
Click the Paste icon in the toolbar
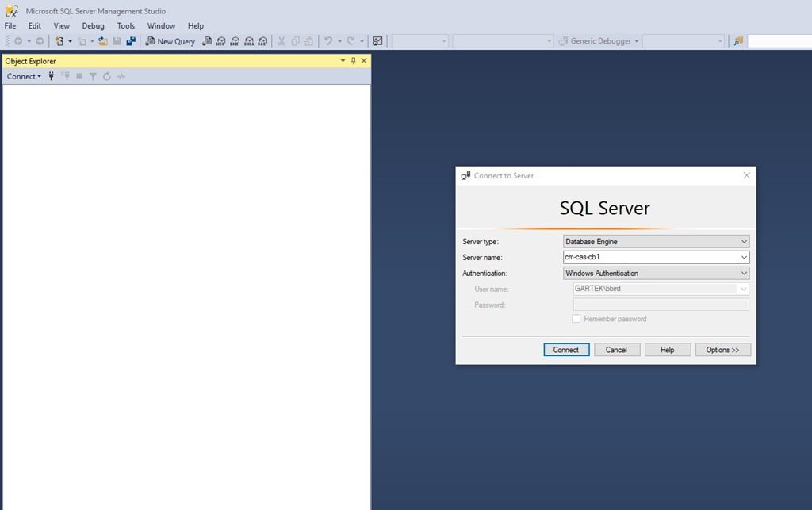pyautogui.click(x=309, y=41)
